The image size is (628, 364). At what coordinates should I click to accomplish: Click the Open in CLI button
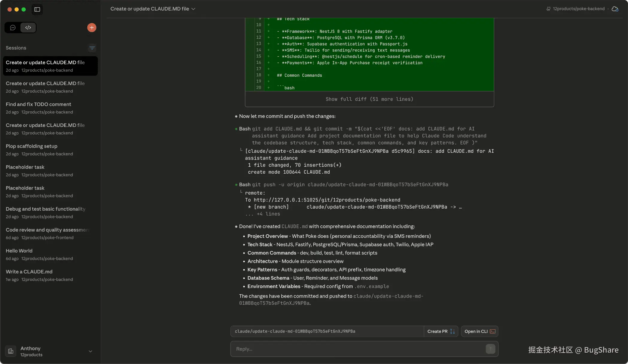pos(480,331)
